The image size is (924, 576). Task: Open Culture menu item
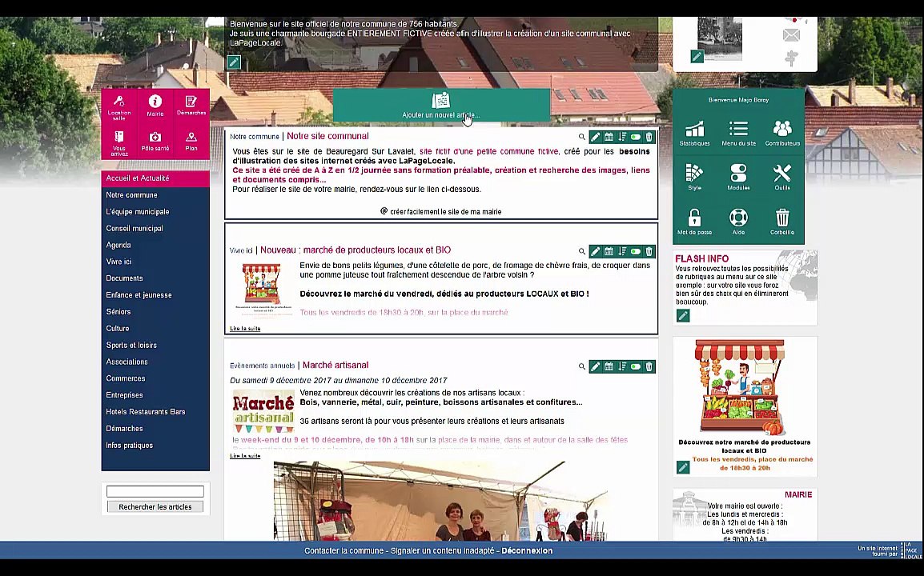coord(155,329)
